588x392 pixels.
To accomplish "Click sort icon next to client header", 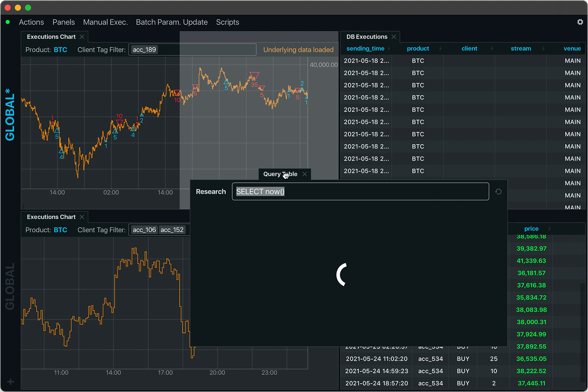I will pyautogui.click(x=492, y=49).
